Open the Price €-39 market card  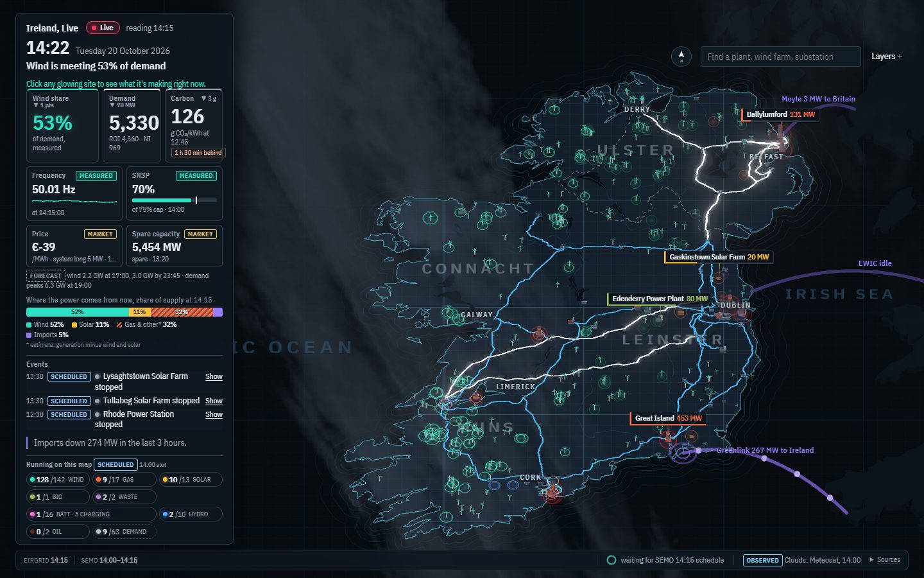(x=74, y=246)
